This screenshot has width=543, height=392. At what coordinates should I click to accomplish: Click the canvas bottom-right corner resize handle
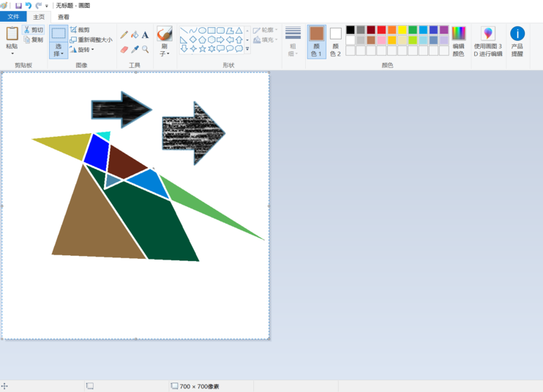click(269, 339)
